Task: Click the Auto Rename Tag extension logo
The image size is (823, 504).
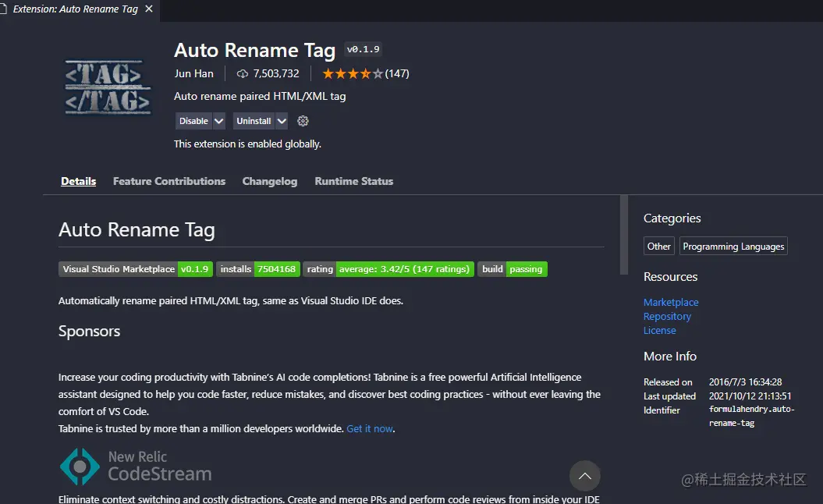Action: pos(108,87)
